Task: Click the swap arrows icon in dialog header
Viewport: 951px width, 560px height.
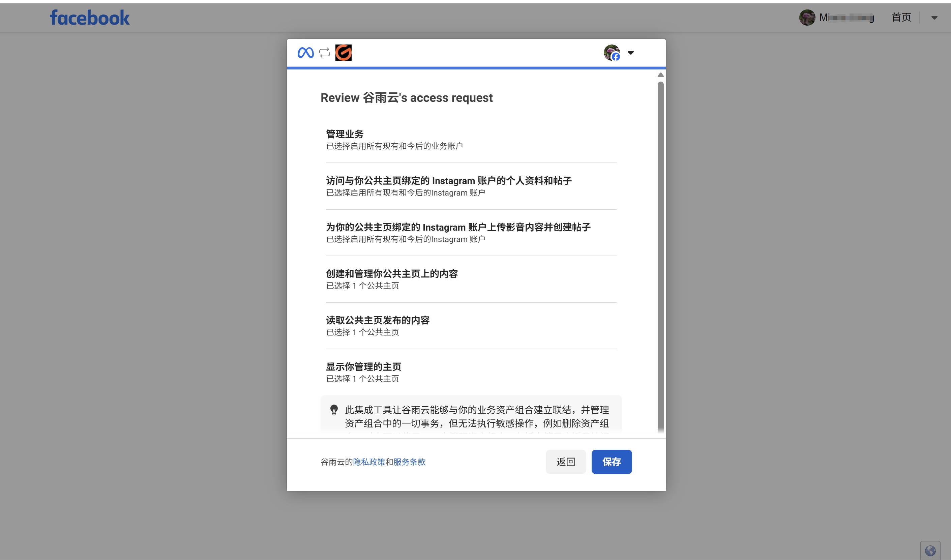Action: (325, 53)
